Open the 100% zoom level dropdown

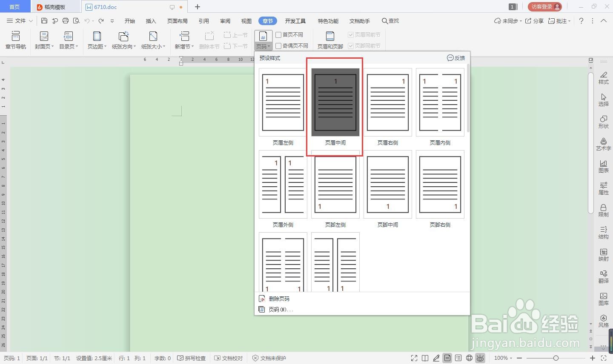pyautogui.click(x=503, y=358)
